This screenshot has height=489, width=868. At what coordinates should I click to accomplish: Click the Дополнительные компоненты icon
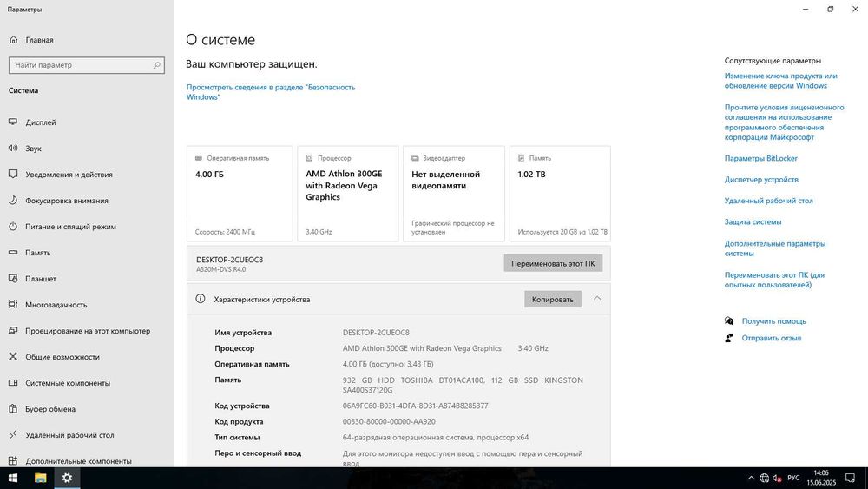(13, 460)
